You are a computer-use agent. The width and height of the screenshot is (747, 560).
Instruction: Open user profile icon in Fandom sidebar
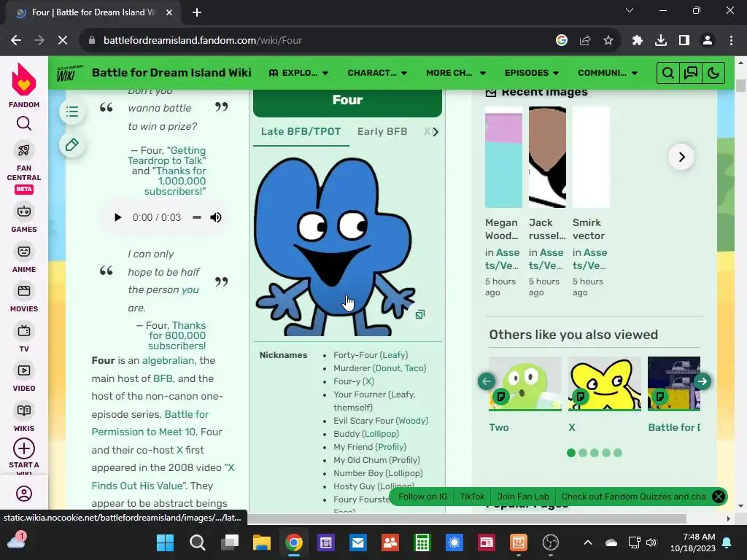(x=24, y=494)
